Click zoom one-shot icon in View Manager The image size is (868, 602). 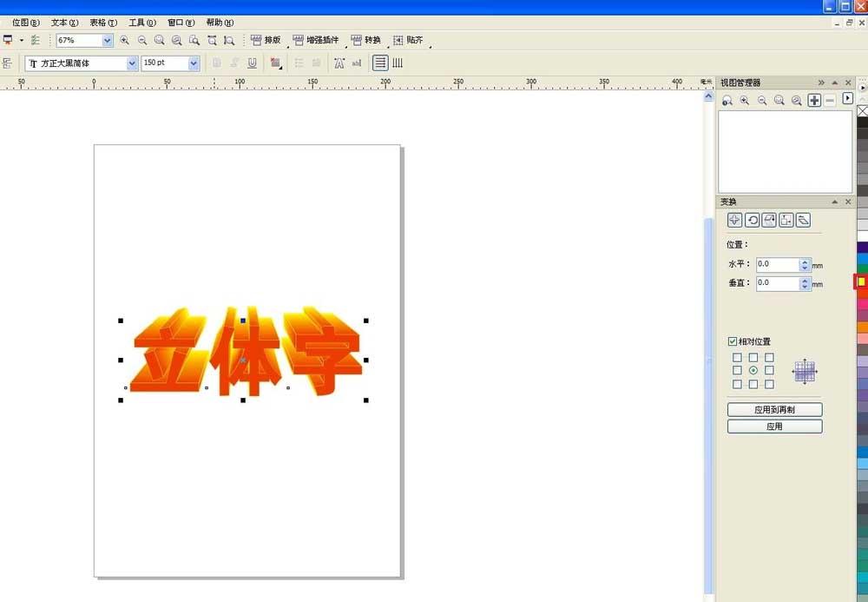click(x=727, y=100)
